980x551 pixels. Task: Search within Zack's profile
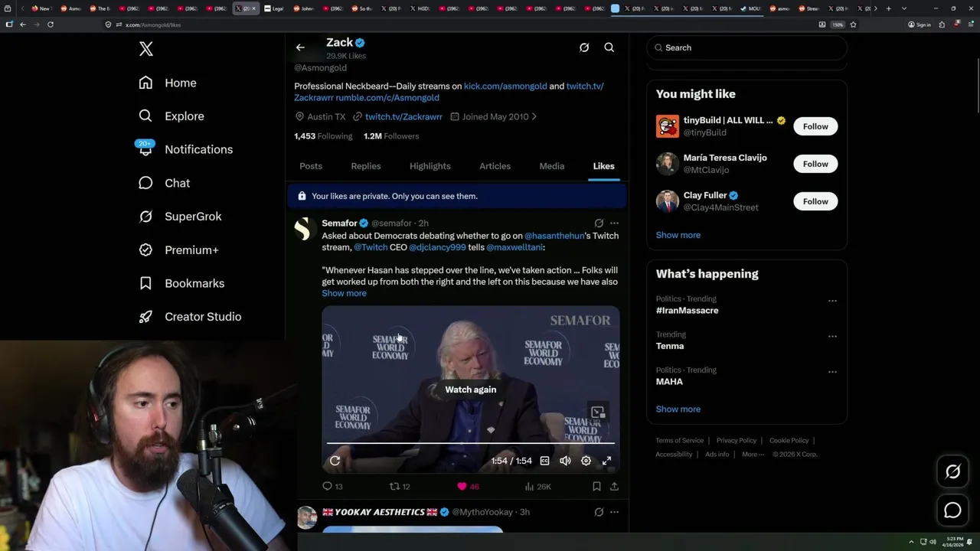[609, 47]
